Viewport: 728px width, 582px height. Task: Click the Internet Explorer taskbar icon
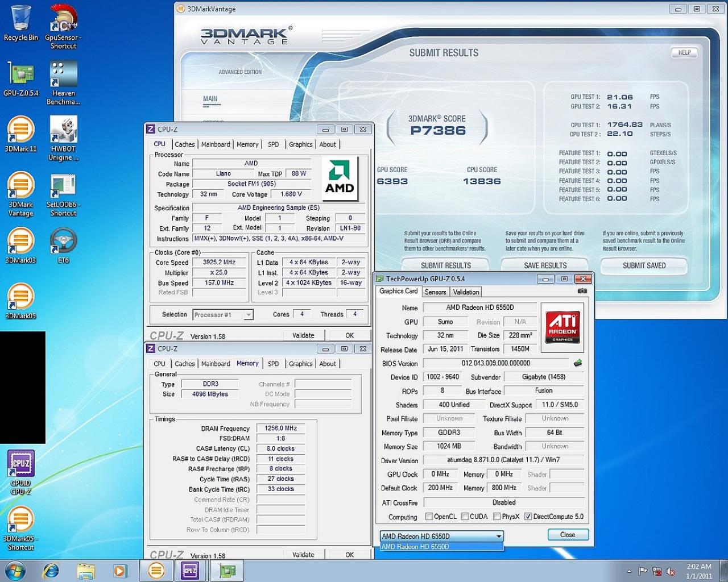52,570
